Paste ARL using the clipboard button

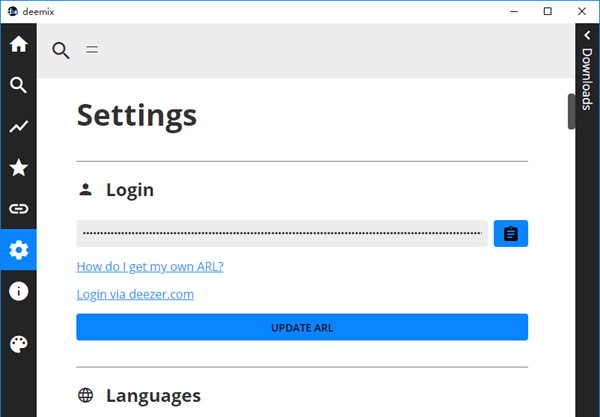pos(510,233)
